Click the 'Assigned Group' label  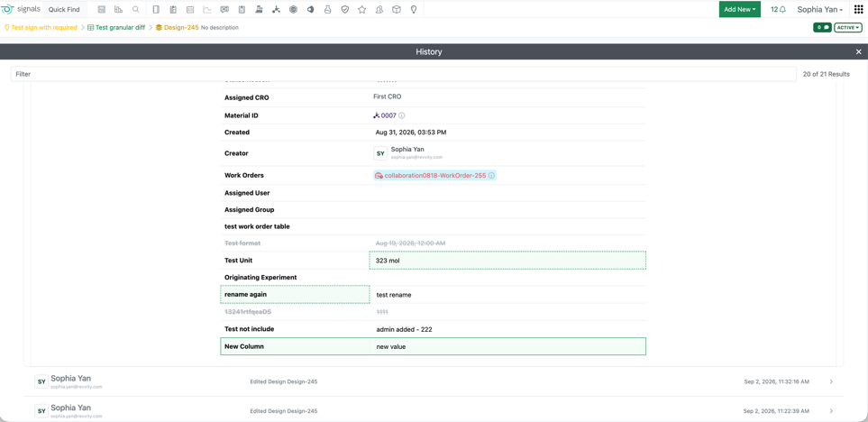click(x=249, y=210)
